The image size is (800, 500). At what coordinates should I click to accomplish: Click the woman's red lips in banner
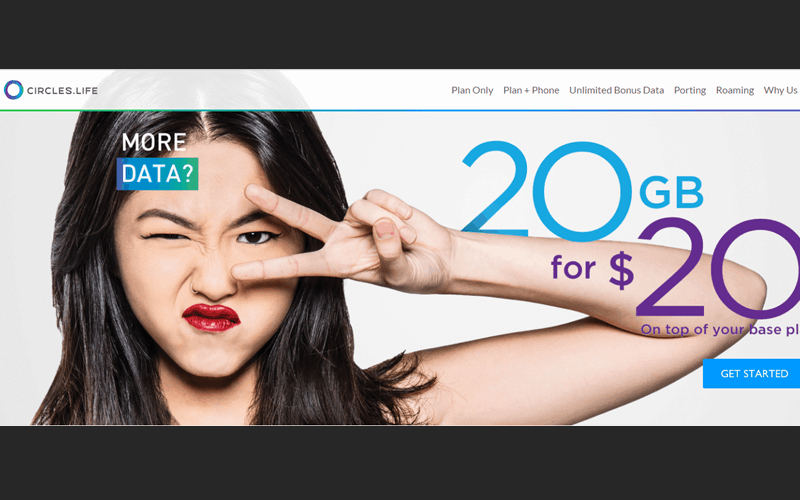point(211,317)
